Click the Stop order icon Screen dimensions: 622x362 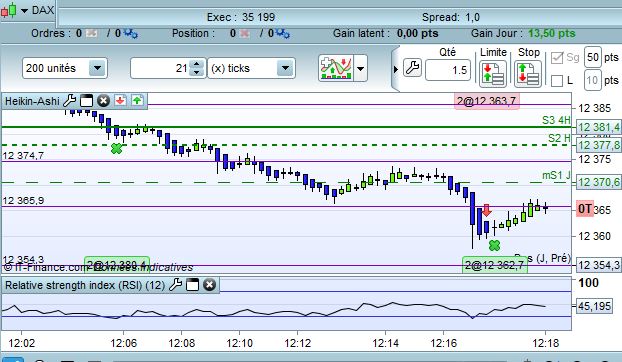pos(528,74)
